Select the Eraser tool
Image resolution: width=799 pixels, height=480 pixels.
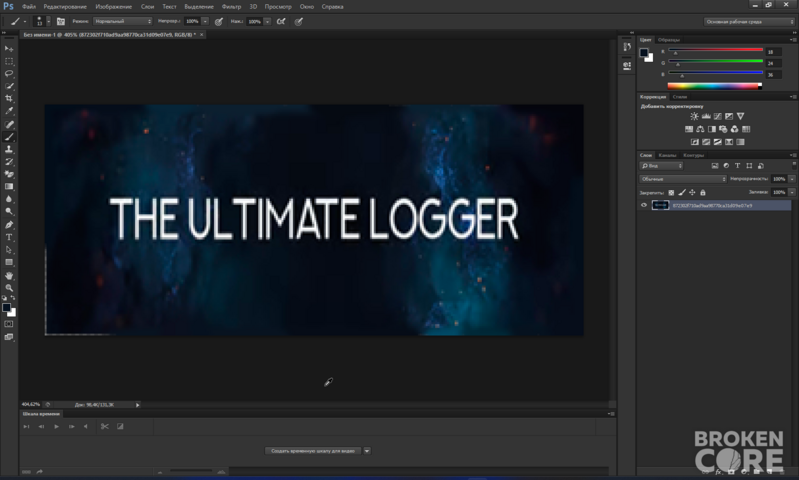pyautogui.click(x=9, y=174)
